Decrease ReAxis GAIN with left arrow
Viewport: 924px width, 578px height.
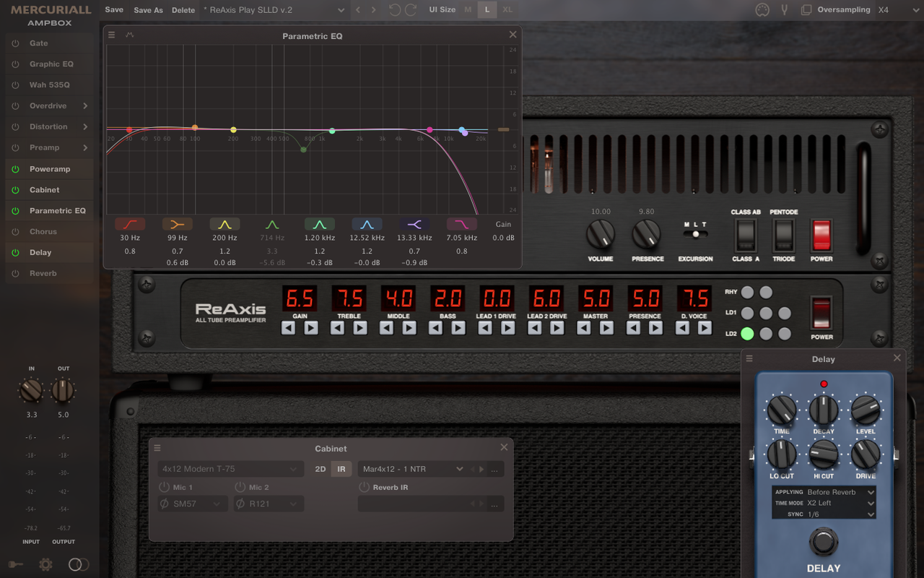click(288, 328)
